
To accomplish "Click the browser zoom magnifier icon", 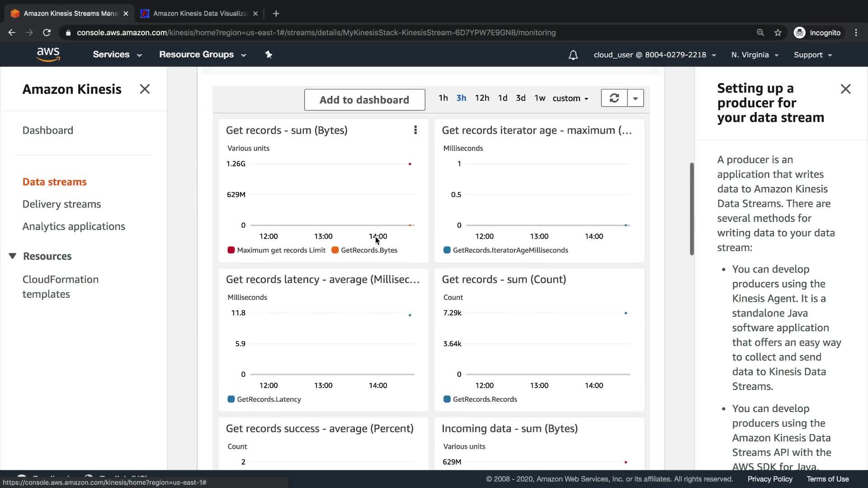I will pos(760,33).
